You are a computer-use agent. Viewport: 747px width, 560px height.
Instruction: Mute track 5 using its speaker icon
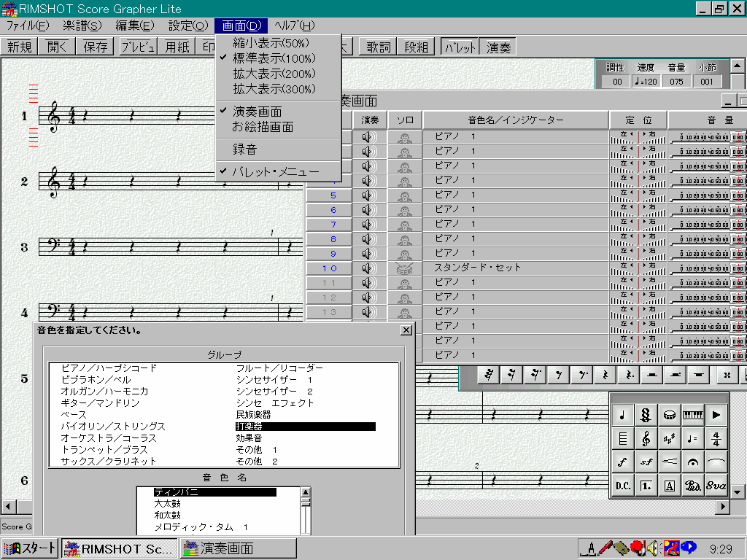(368, 195)
